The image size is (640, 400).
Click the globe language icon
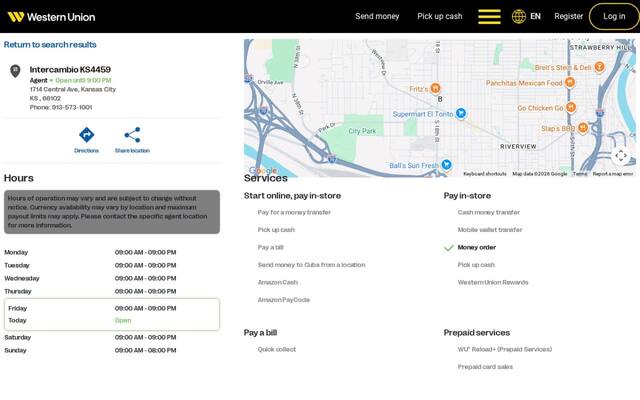pyautogui.click(x=519, y=16)
